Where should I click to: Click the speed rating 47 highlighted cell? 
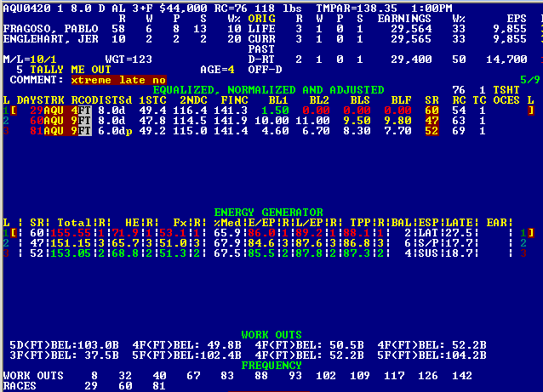click(x=432, y=121)
